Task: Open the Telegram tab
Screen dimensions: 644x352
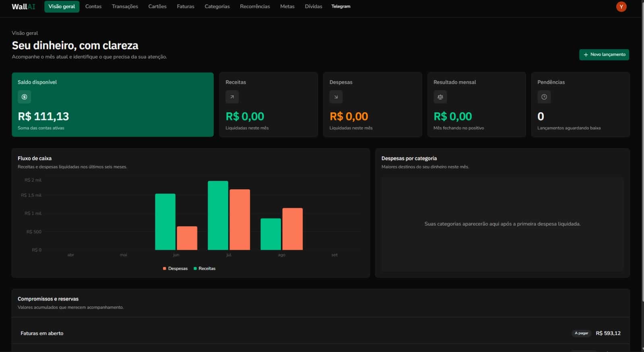Action: point(341,6)
